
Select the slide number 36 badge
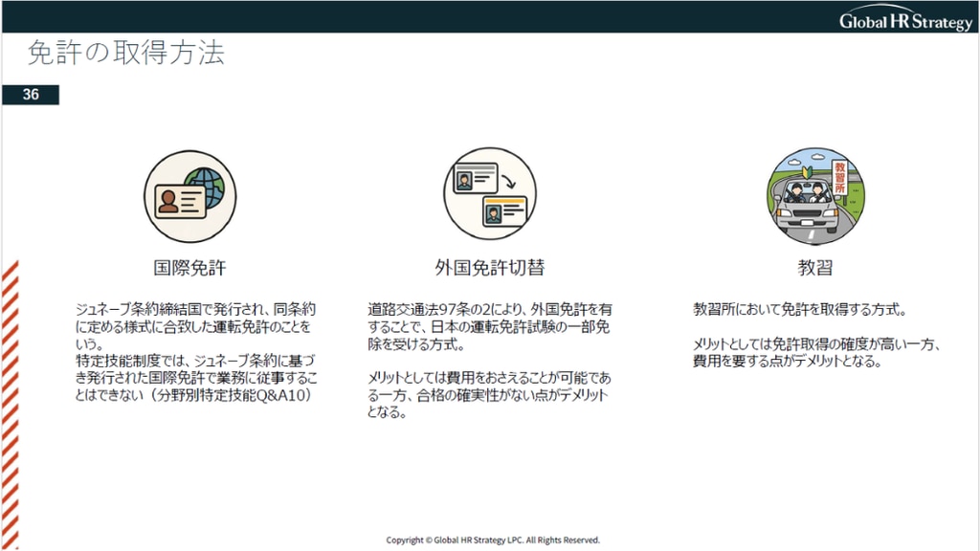click(31, 95)
